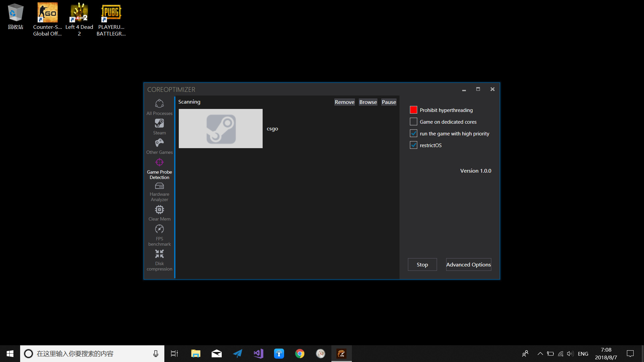Image resolution: width=644 pixels, height=362 pixels.
Task: Check Game on dedicated cores
Action: click(x=413, y=121)
